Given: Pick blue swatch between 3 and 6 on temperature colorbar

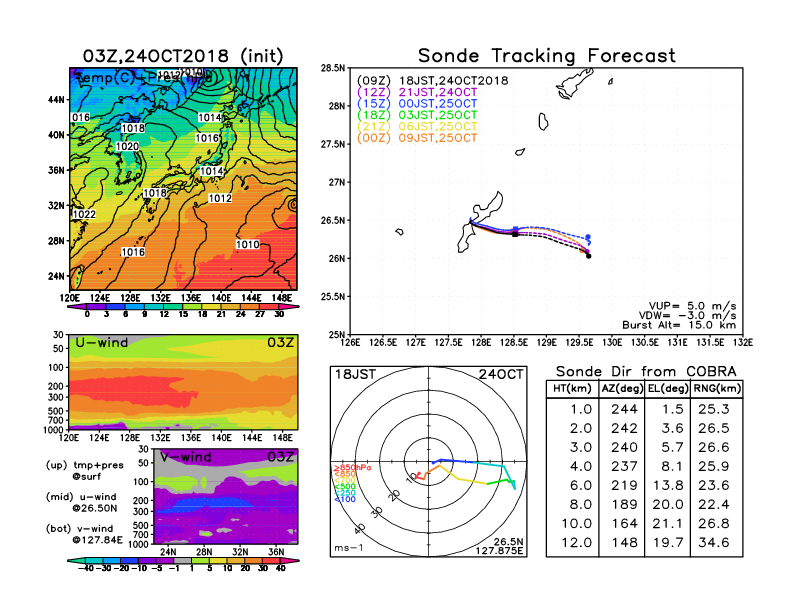Looking at the screenshot, I should [116, 307].
